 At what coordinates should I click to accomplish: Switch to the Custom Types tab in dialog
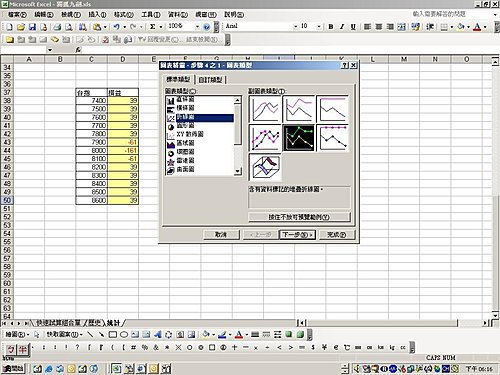click(211, 80)
